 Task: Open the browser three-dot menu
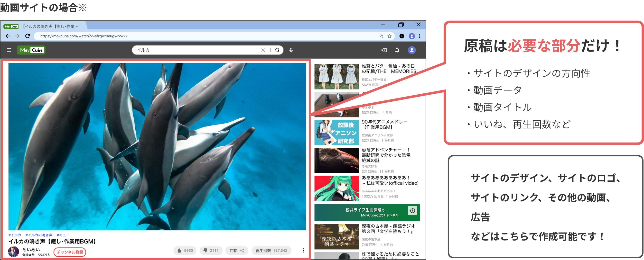pos(419,36)
